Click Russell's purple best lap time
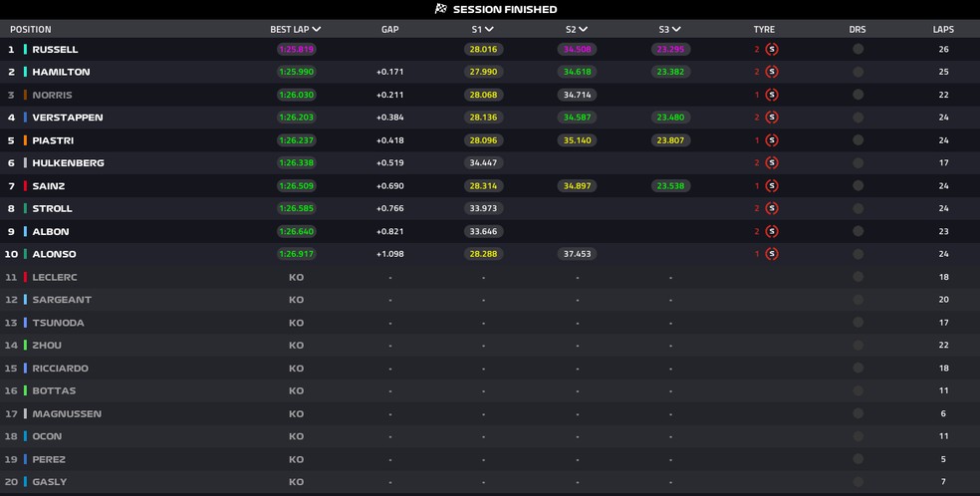980x496 pixels. 296,49
